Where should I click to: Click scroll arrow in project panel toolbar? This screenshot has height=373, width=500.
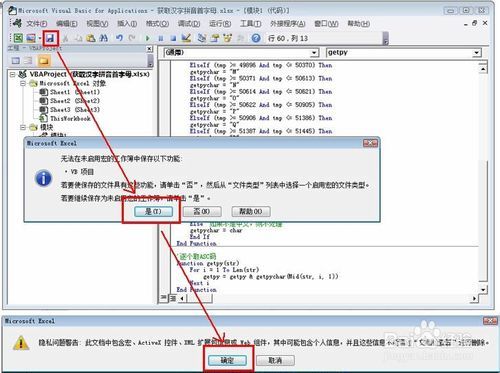click(x=150, y=61)
